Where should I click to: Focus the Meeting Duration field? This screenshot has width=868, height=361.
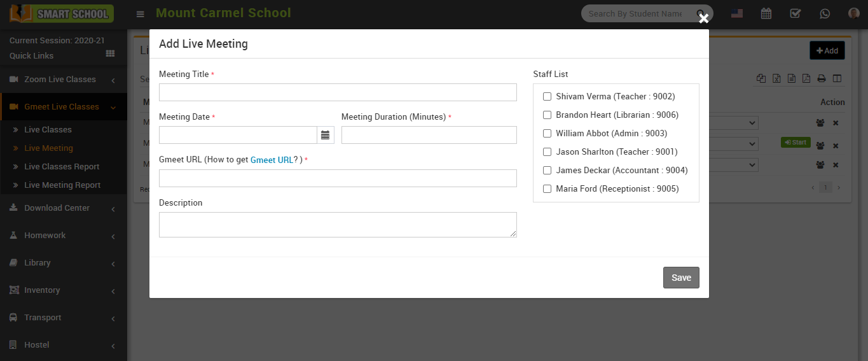point(429,135)
